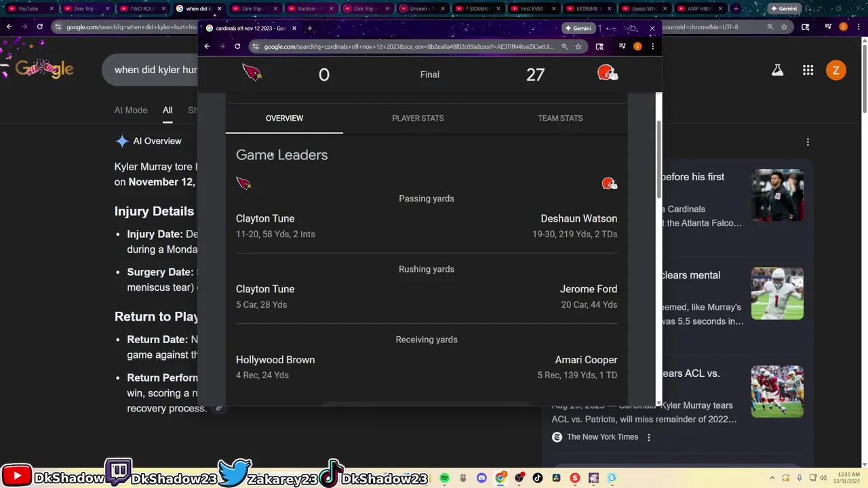Open thumbnail of ACL vs. Patriots article
This screenshot has height=488, width=868.
777,392
